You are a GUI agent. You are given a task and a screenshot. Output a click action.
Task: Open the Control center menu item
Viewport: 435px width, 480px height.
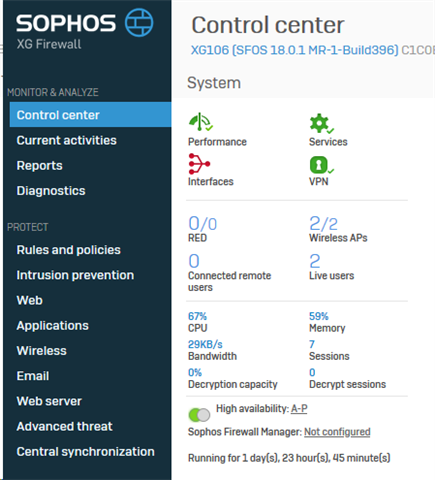[90, 115]
